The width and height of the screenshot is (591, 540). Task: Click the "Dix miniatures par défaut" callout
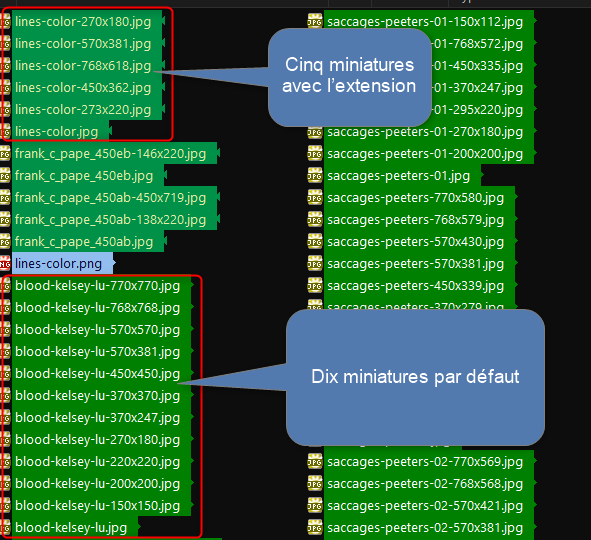pos(415,377)
